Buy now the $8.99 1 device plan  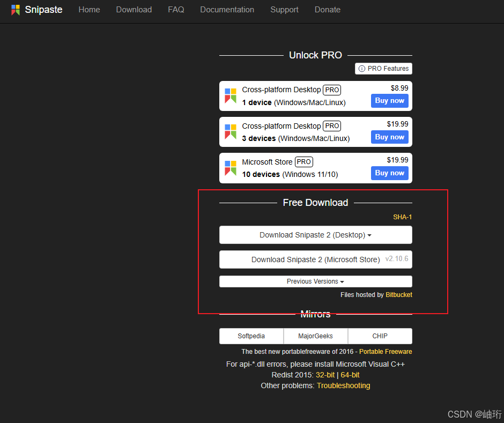pyautogui.click(x=390, y=101)
